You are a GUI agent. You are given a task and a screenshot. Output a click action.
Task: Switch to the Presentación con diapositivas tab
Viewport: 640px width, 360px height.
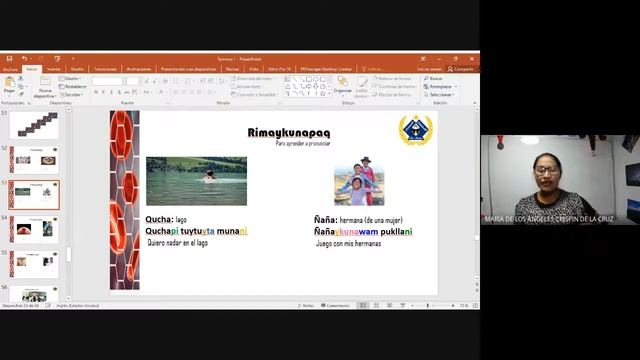[188, 69]
